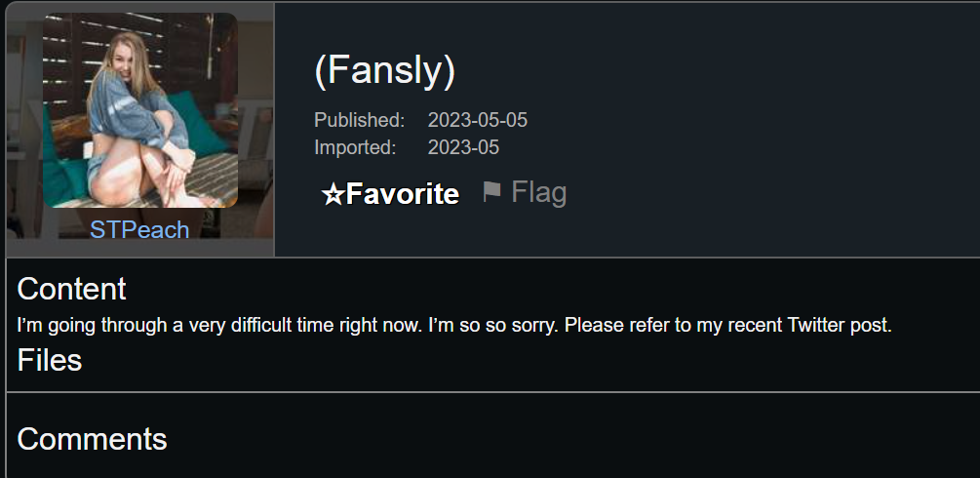Click the Published: label
This screenshot has height=478, width=980.
tap(360, 120)
